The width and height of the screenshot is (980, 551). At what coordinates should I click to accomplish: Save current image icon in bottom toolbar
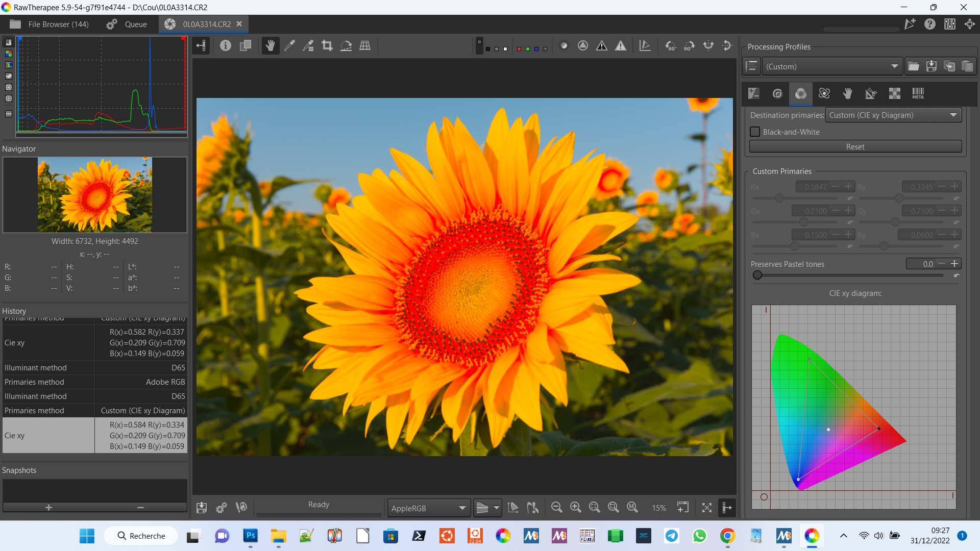click(x=202, y=508)
